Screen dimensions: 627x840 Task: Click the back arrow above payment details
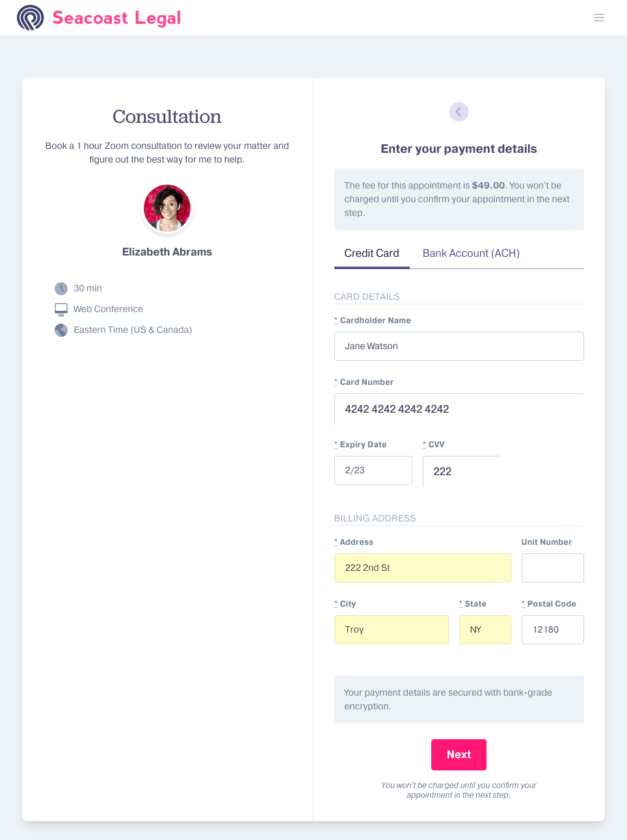coord(459,112)
